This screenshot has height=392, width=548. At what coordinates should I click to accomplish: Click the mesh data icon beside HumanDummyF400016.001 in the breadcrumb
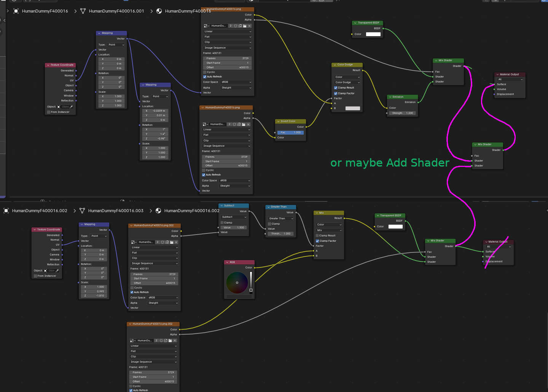pyautogui.click(x=83, y=11)
